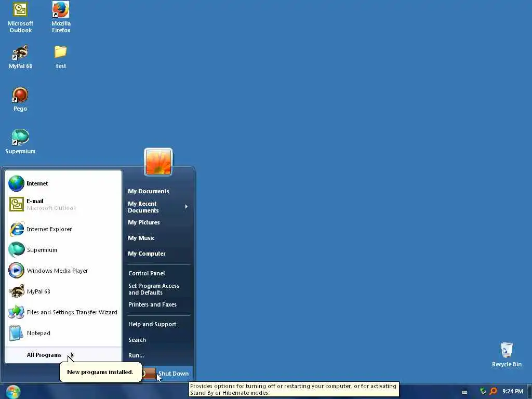Launch MyPal 68 from Start menu list
The width and height of the screenshot is (532, 399).
pyautogui.click(x=63, y=291)
